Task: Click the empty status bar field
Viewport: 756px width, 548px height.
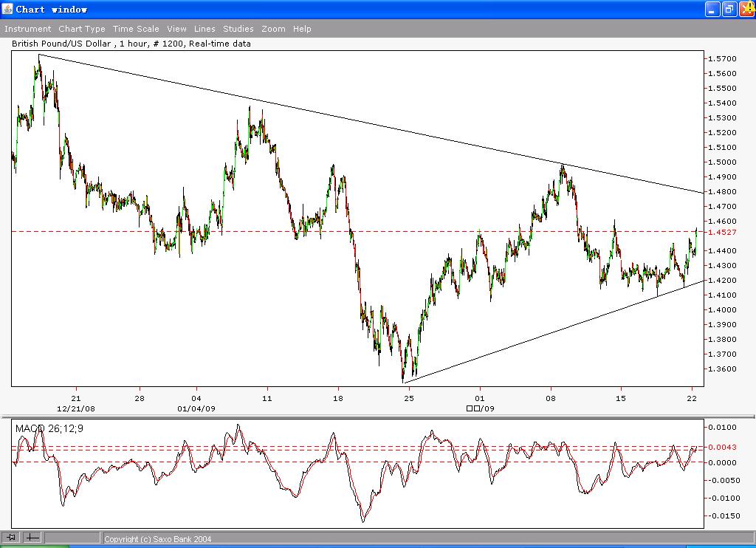Action: point(72,537)
